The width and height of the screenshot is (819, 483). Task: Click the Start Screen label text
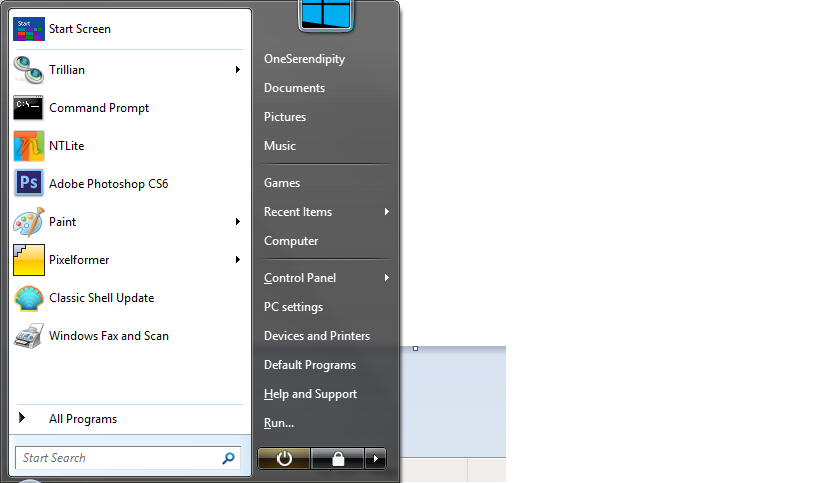pos(80,29)
